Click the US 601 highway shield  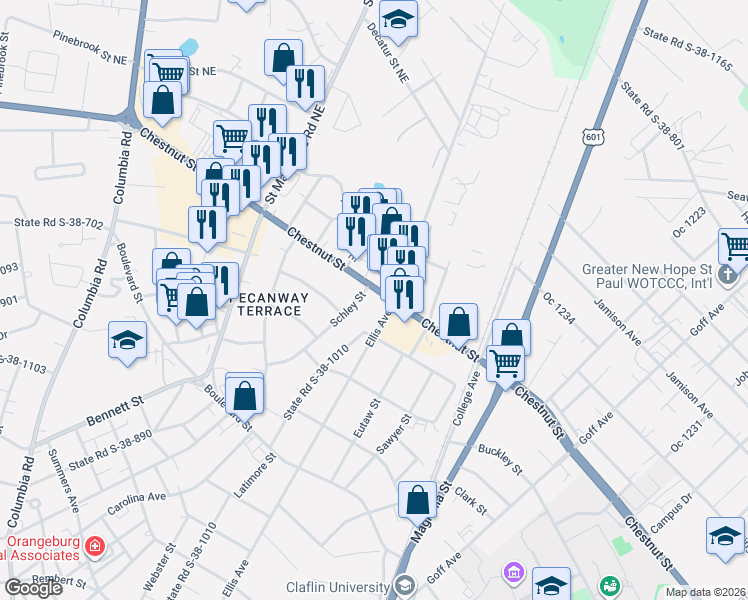(593, 137)
